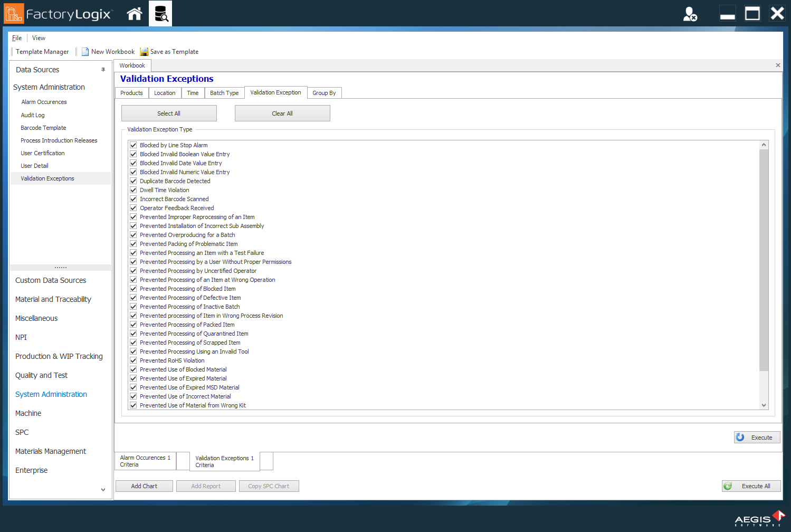Viewport: 791px width, 532px height.
Task: Click the New Workbook icon
Action: pyautogui.click(x=85, y=51)
